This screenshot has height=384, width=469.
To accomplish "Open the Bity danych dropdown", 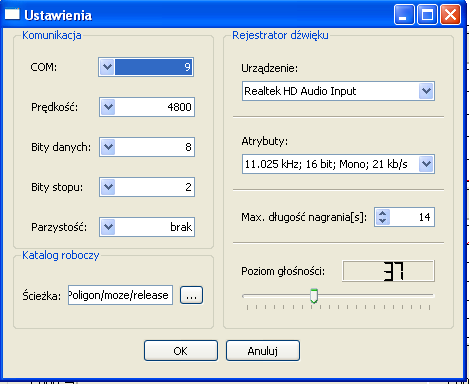I will click(x=108, y=147).
